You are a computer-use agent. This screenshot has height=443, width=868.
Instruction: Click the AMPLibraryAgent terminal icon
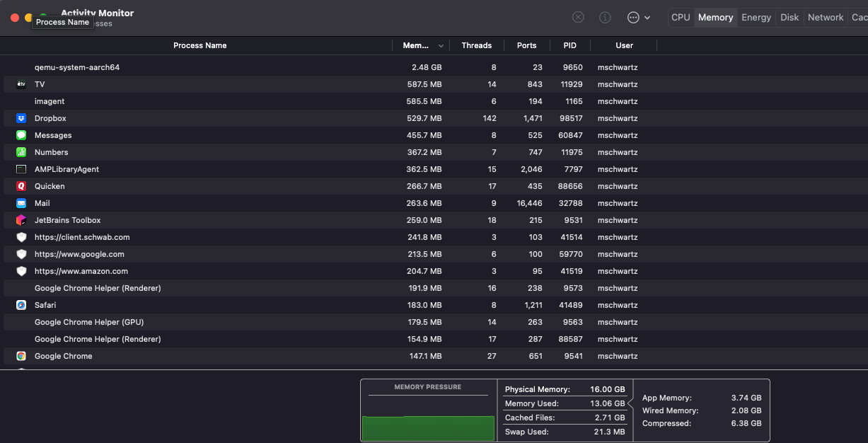[x=21, y=169]
